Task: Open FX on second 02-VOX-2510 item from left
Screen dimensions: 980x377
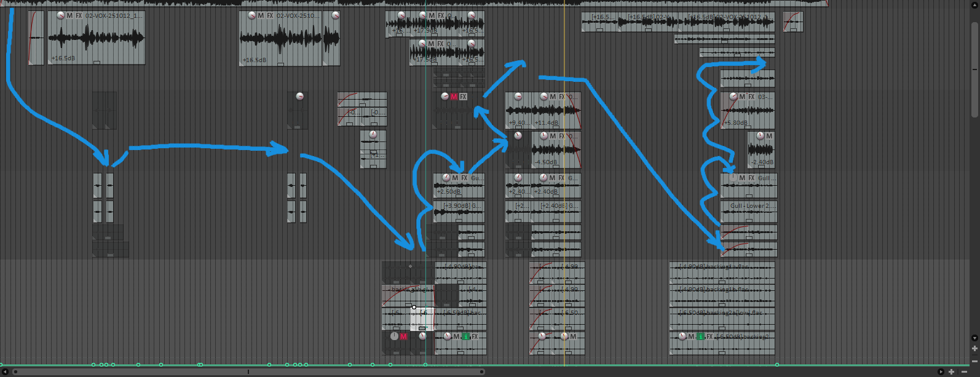Action: tap(270, 15)
